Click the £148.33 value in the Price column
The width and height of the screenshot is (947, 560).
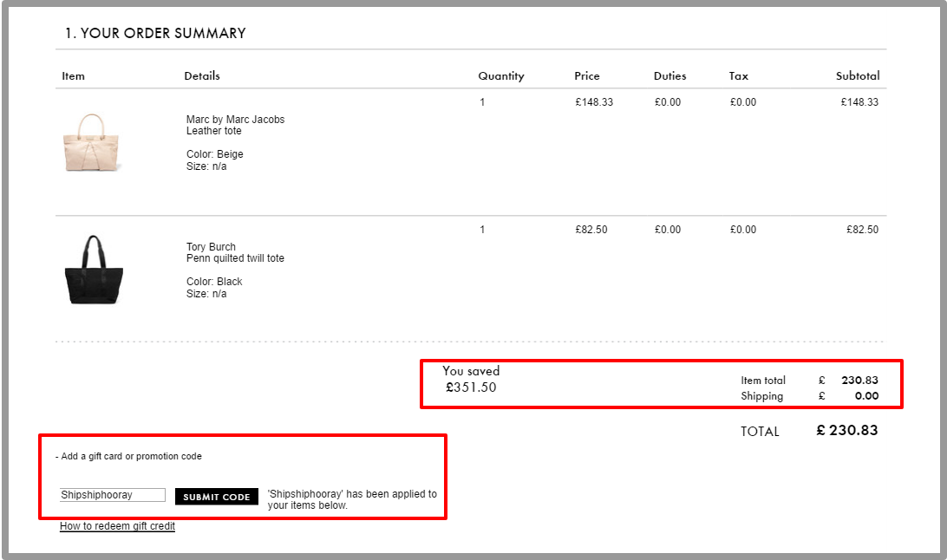pos(594,102)
